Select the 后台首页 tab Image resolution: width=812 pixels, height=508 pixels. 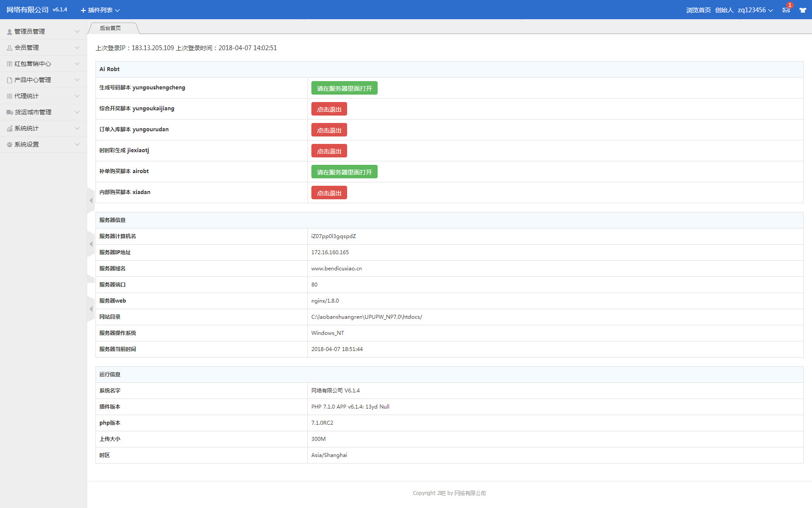[110, 28]
